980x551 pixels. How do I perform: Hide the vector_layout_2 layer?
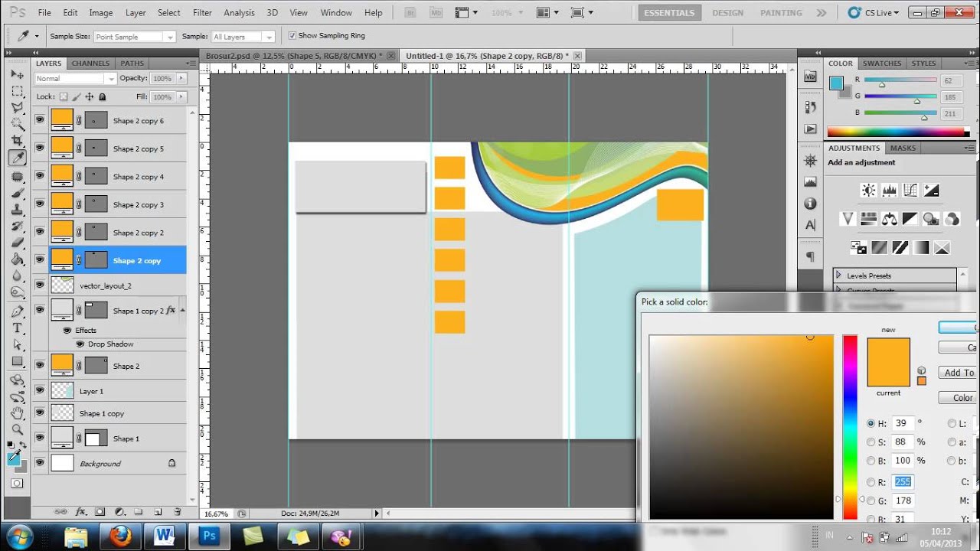(40, 285)
